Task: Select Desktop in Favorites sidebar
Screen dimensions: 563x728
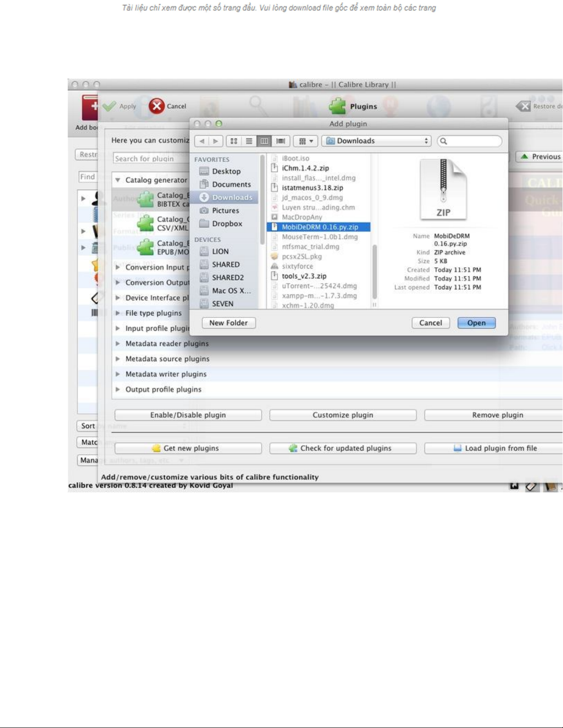Action: [x=226, y=171]
